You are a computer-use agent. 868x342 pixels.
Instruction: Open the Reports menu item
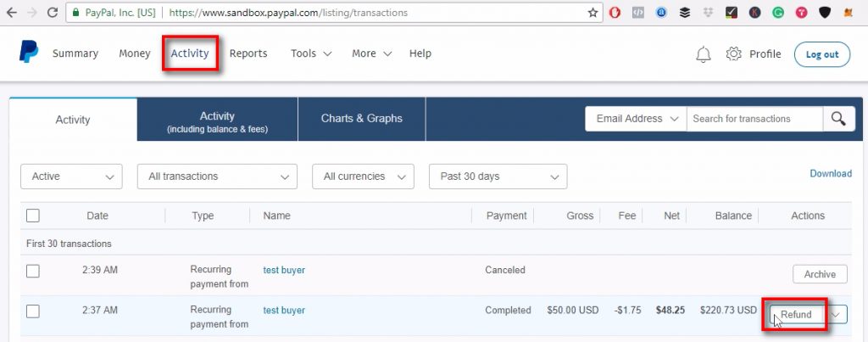point(248,53)
